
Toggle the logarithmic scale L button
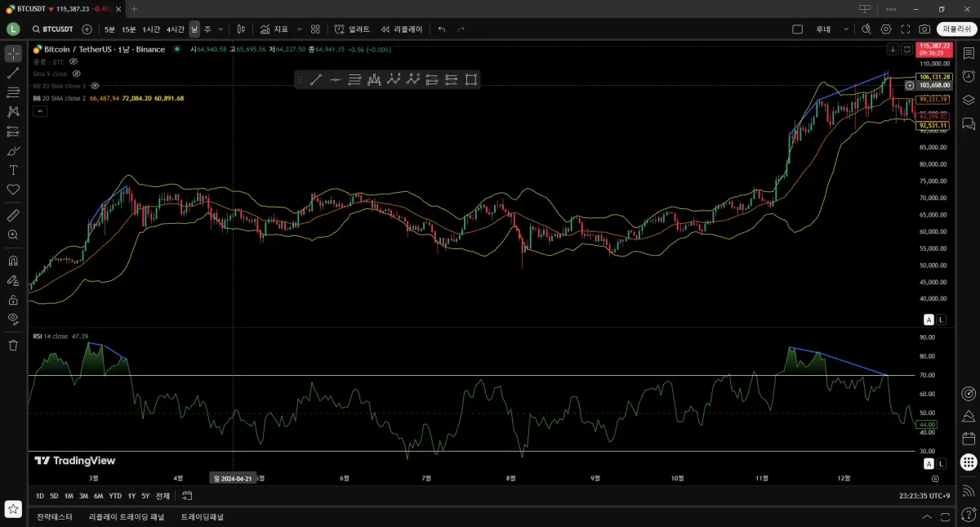942,319
